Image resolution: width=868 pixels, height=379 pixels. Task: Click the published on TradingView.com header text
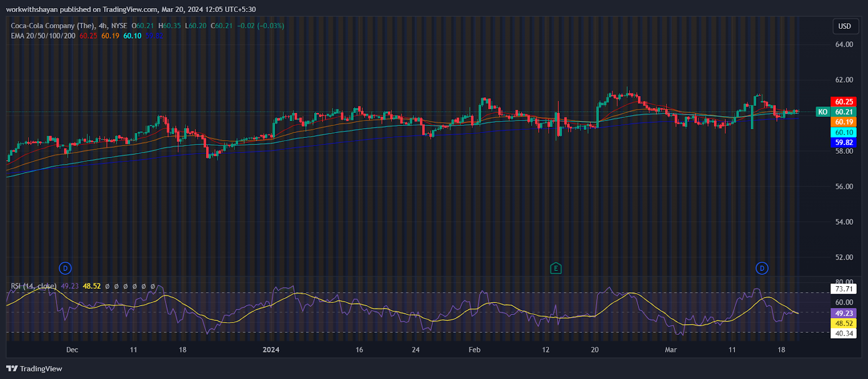131,9
